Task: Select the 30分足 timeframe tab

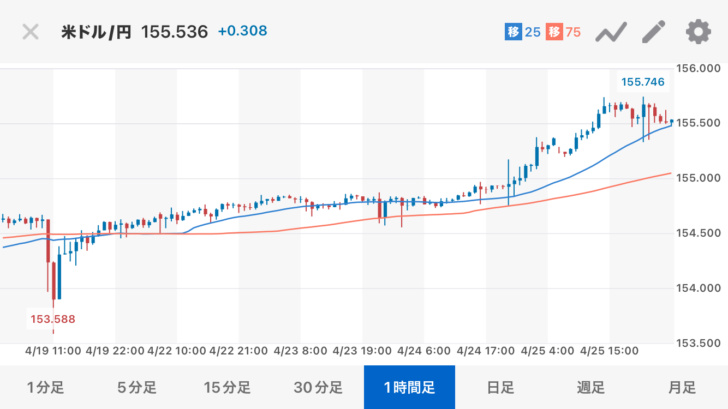Action: pos(318,387)
